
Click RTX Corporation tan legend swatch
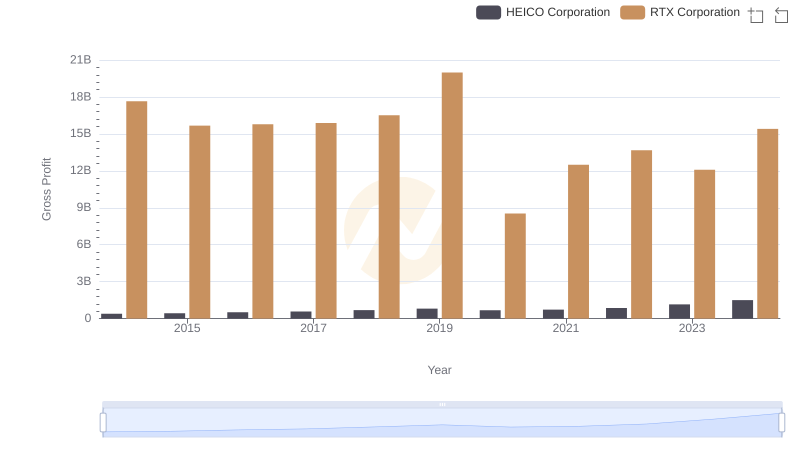632,12
